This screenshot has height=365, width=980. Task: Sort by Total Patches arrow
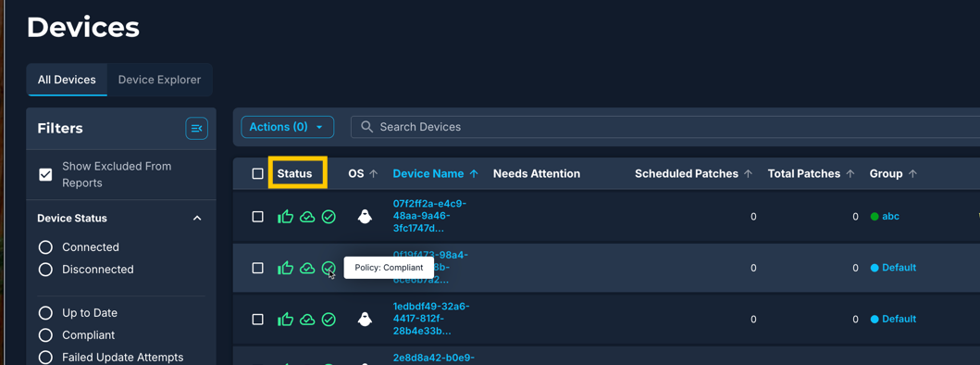(x=850, y=174)
